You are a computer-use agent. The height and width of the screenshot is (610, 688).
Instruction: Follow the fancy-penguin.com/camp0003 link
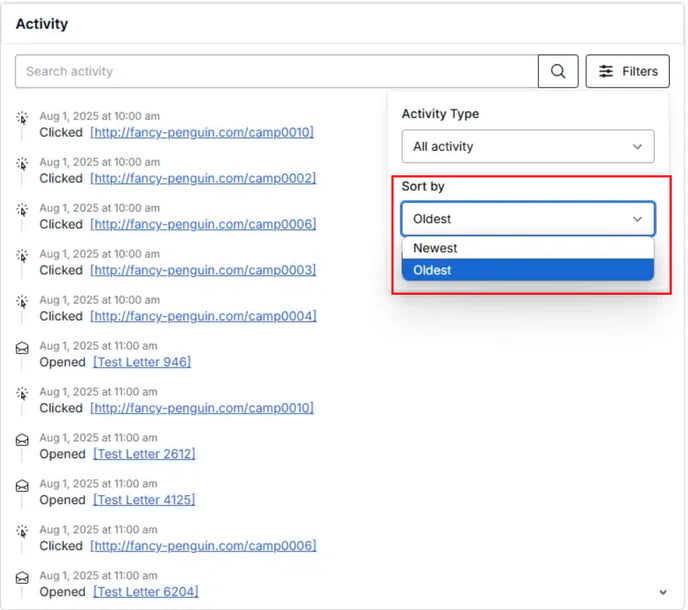pyautogui.click(x=203, y=270)
